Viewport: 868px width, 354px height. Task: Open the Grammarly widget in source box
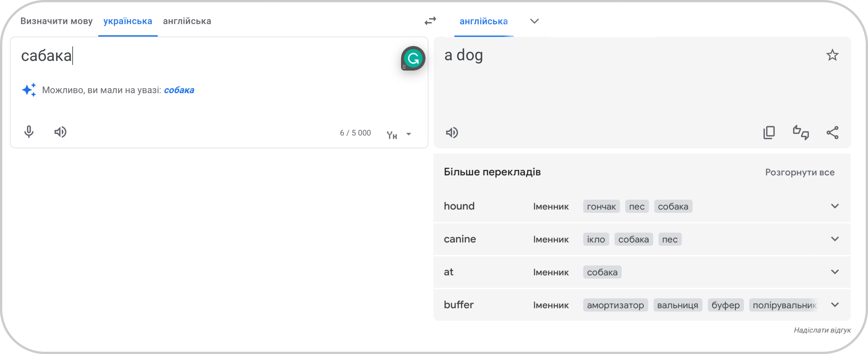point(413,58)
